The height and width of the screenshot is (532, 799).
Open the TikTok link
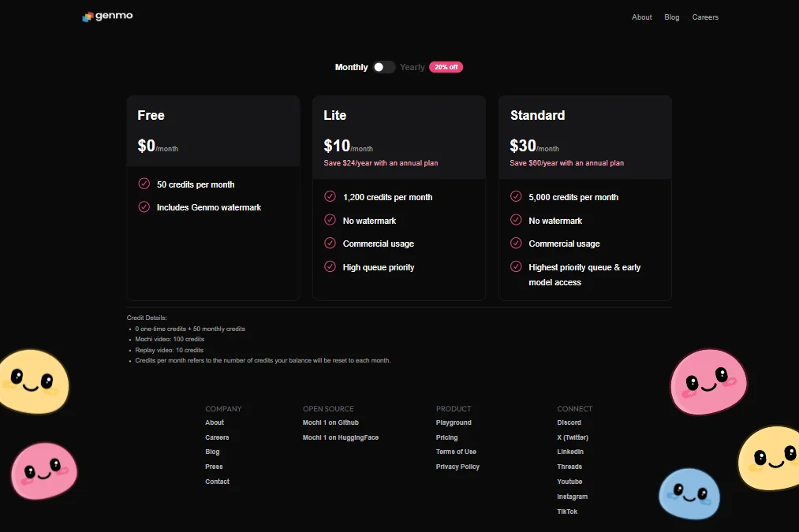[x=567, y=512]
